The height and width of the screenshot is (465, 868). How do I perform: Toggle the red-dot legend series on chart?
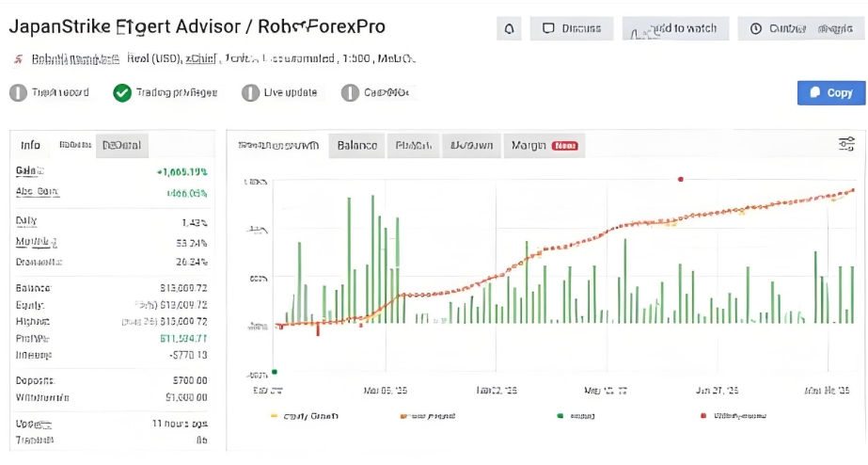(x=704, y=415)
